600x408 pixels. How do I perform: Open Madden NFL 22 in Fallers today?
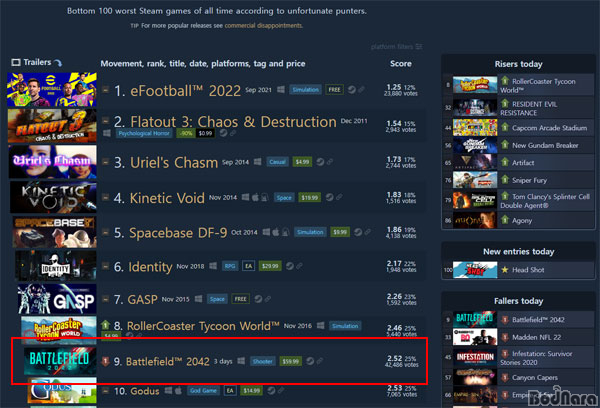click(536, 337)
